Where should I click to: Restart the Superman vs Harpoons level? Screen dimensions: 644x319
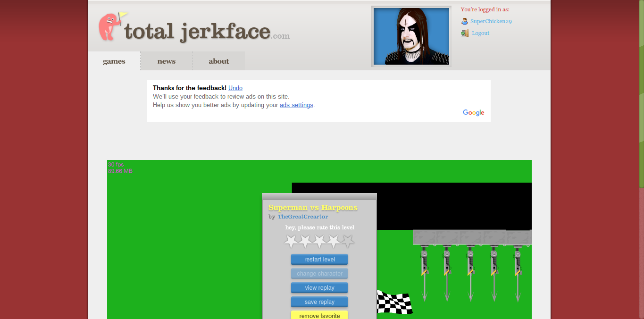pos(319,259)
